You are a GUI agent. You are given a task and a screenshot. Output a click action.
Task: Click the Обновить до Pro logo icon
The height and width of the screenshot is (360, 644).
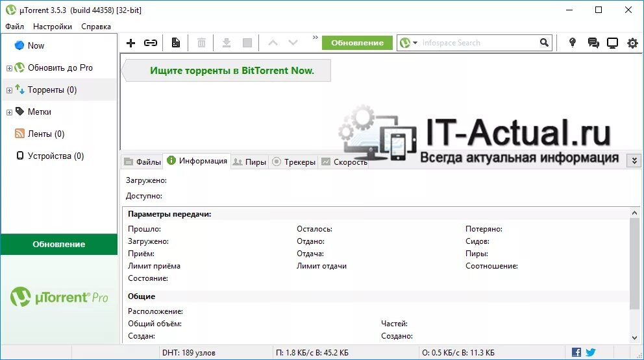coord(19,67)
